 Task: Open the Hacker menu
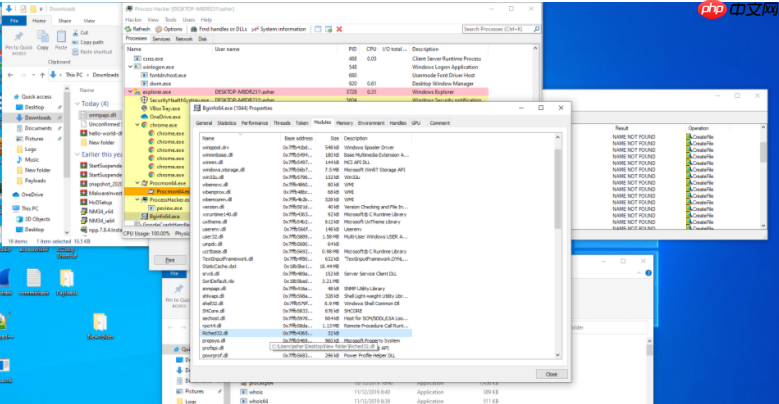tap(134, 19)
